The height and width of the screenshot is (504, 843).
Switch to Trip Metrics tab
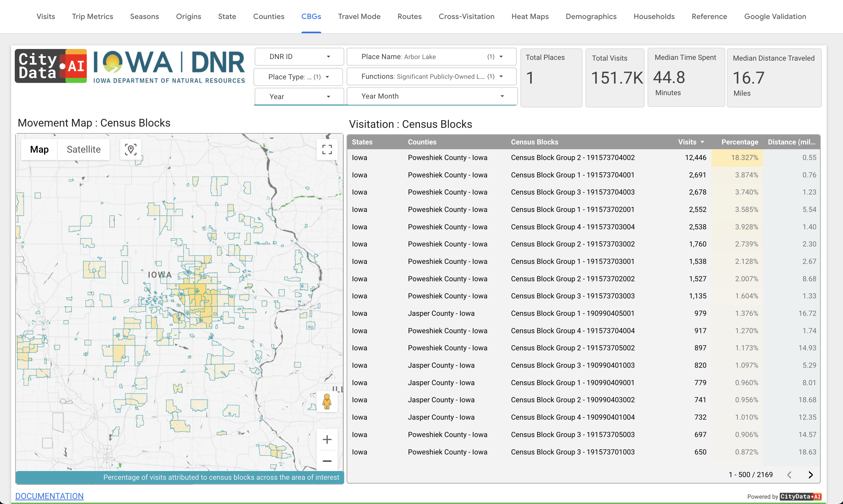click(x=92, y=16)
